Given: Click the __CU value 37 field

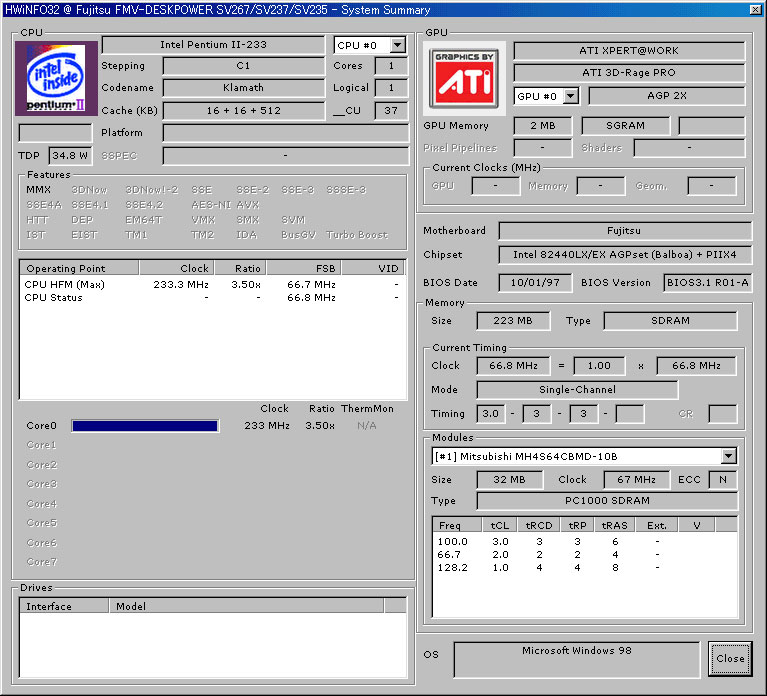Looking at the screenshot, I should (391, 111).
